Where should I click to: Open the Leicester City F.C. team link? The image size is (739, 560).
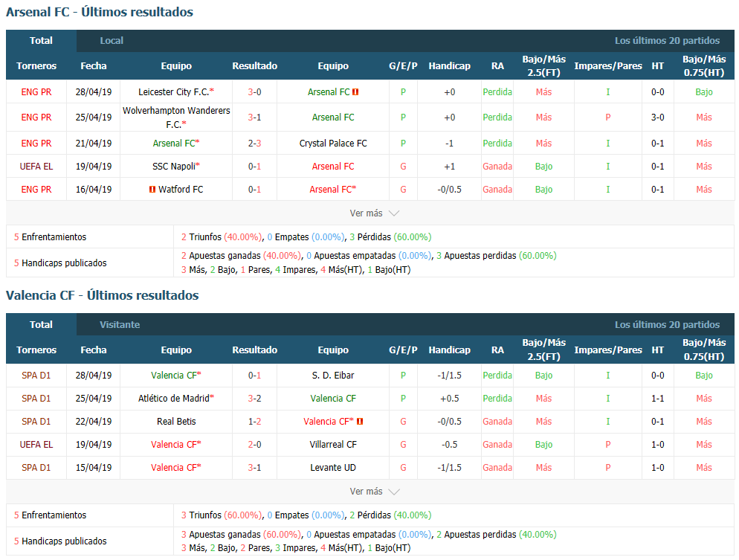coord(176,92)
